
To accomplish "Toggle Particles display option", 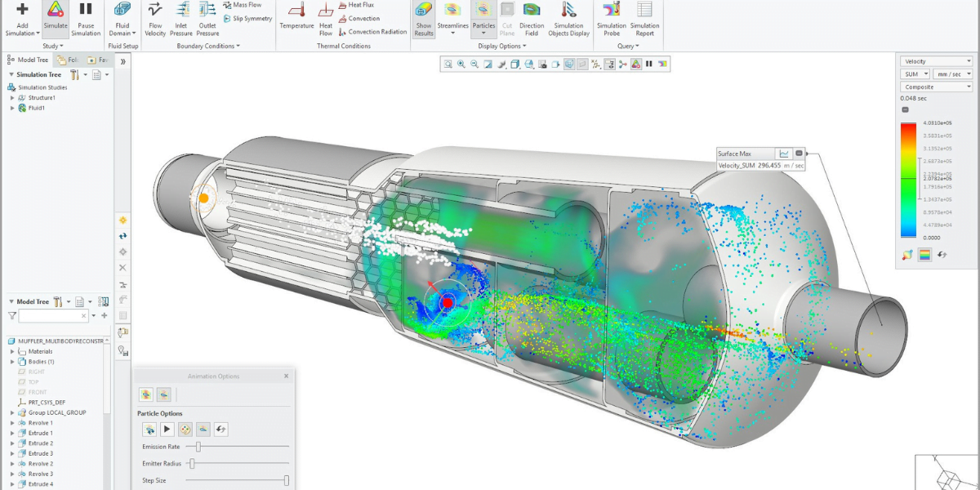I will [x=483, y=11].
